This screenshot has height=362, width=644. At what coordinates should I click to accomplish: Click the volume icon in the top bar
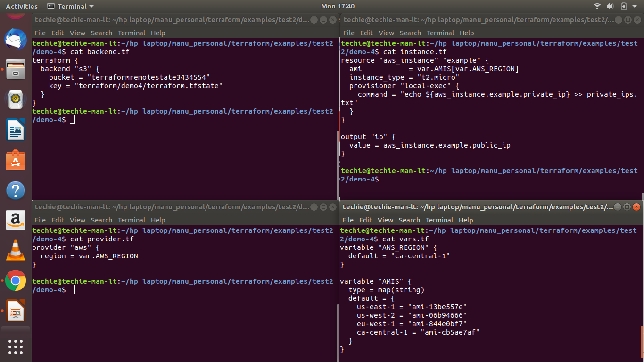(610, 6)
